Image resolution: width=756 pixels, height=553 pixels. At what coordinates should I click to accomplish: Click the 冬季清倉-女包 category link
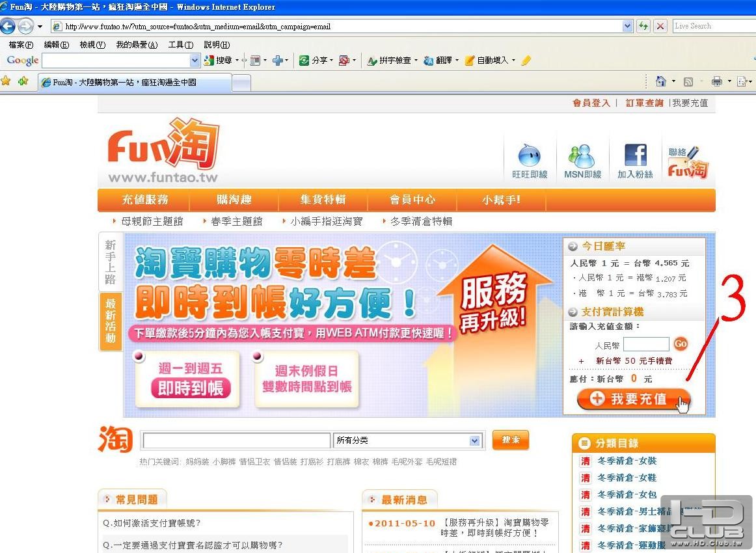point(627,494)
